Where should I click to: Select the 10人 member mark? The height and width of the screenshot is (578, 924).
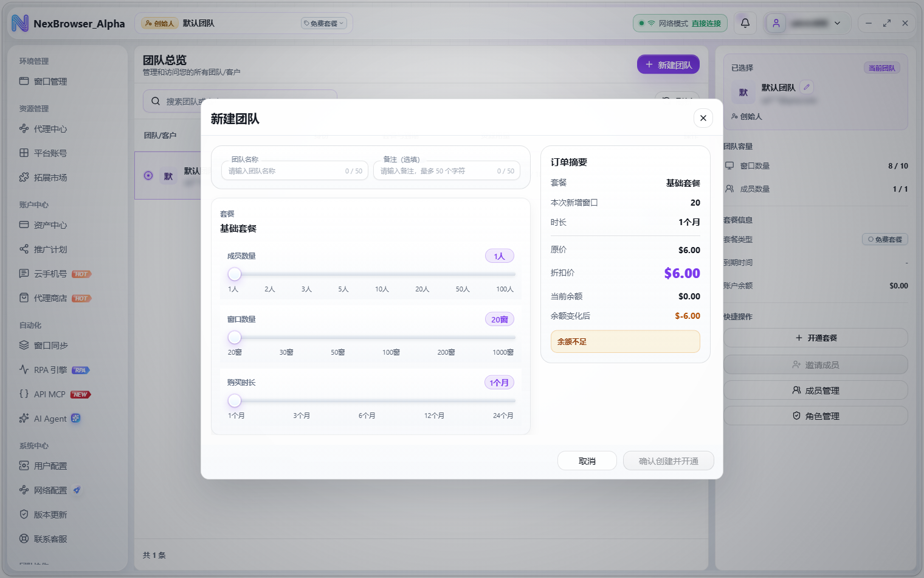tap(382, 289)
